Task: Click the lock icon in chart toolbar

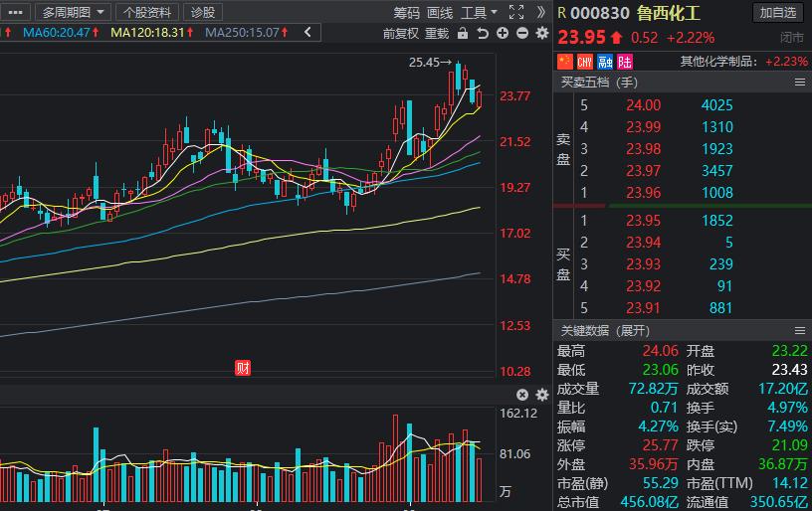Action: point(463,33)
